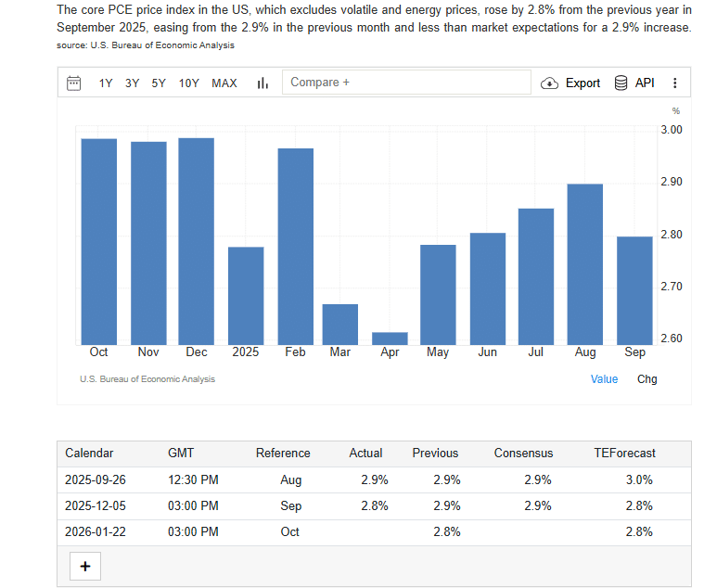Click the API database icon
704x588 pixels.
pos(621,83)
